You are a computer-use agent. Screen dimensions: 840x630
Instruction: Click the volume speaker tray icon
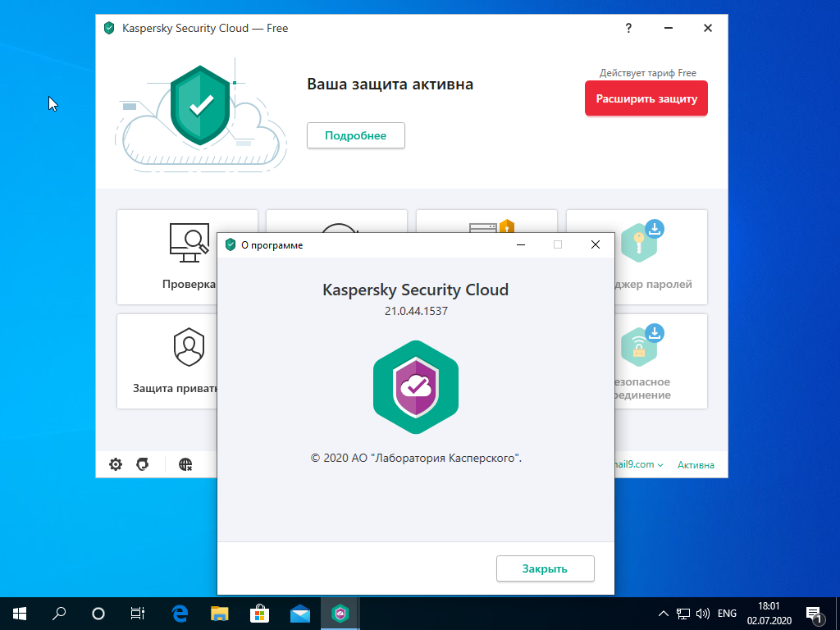coord(702,614)
